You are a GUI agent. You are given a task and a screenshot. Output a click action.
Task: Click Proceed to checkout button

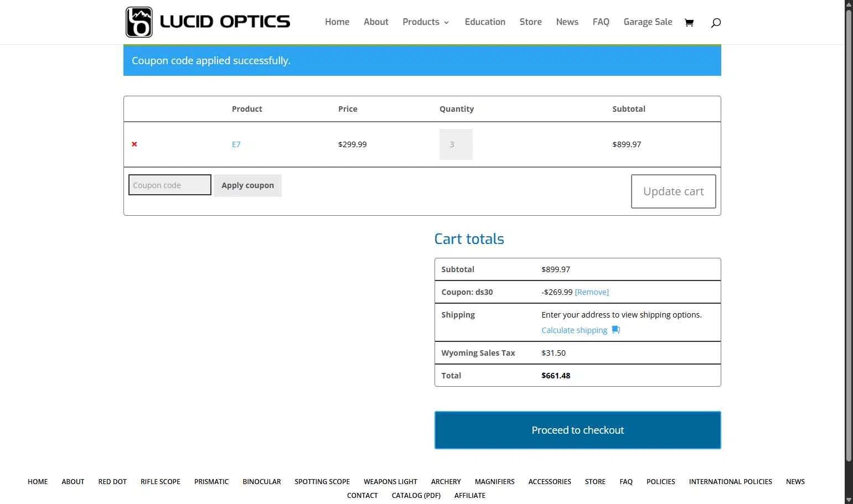[x=578, y=430]
